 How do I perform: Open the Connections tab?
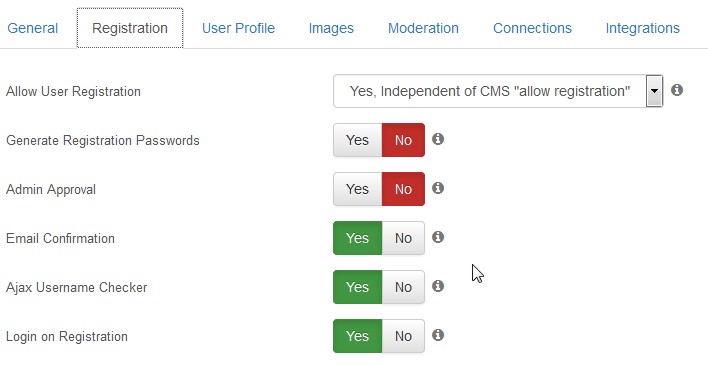pyautogui.click(x=532, y=28)
